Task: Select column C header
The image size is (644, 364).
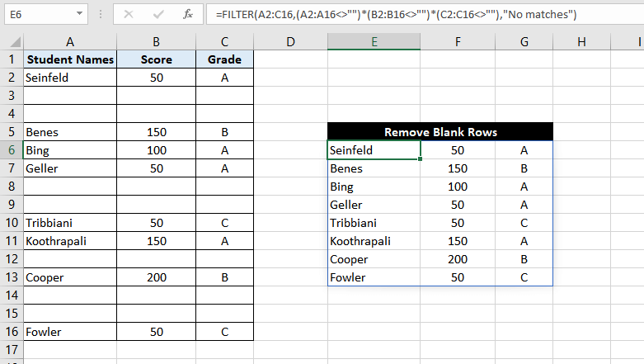Action: click(224, 42)
